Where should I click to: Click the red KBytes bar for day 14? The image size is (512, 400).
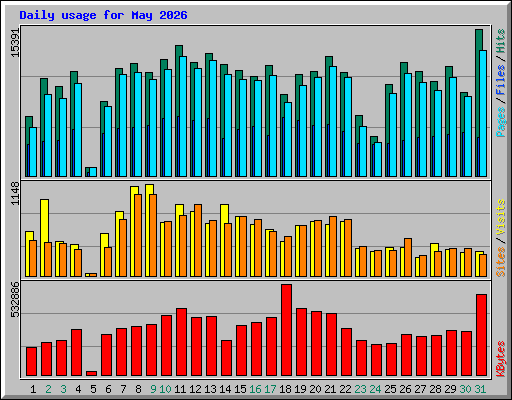point(226,358)
